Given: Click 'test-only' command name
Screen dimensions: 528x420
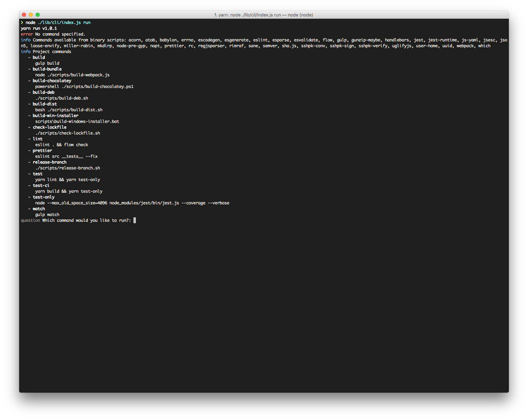Looking at the screenshot, I should tap(43, 197).
